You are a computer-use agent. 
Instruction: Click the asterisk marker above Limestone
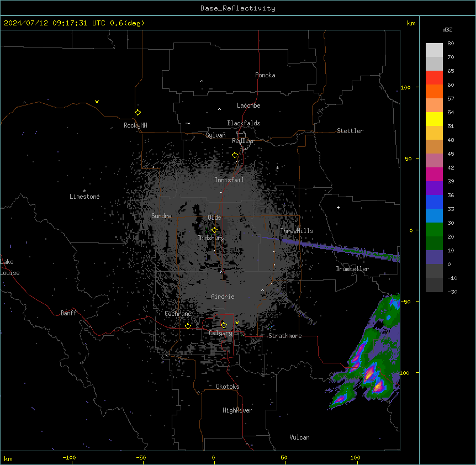click(84, 191)
